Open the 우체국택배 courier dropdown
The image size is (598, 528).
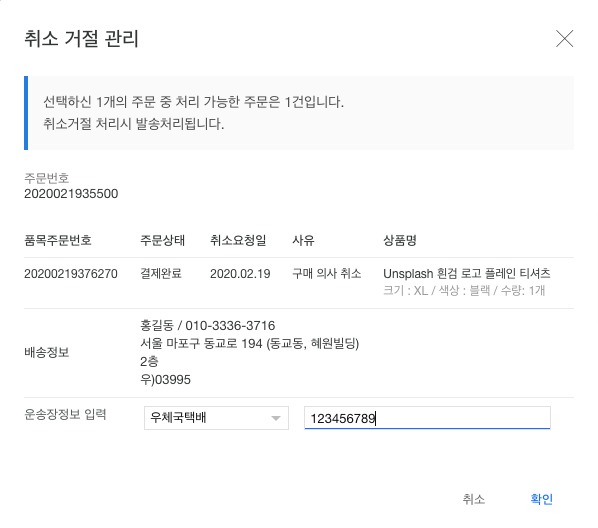(x=216, y=418)
